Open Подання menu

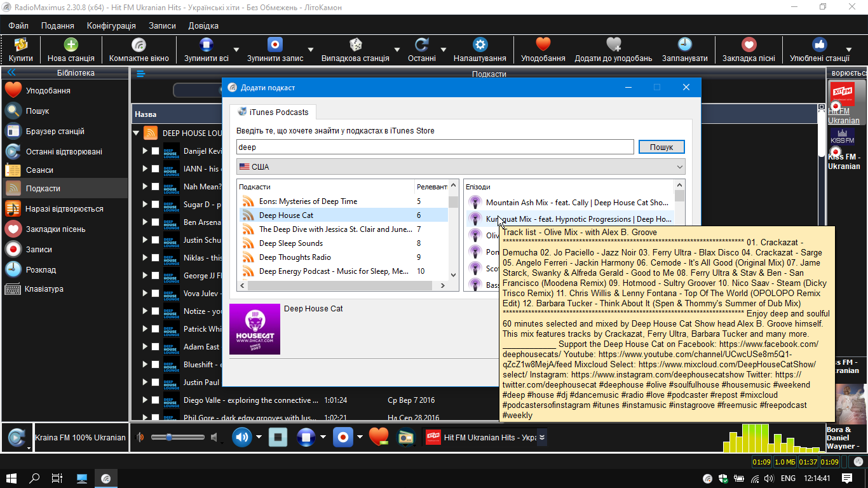click(58, 26)
